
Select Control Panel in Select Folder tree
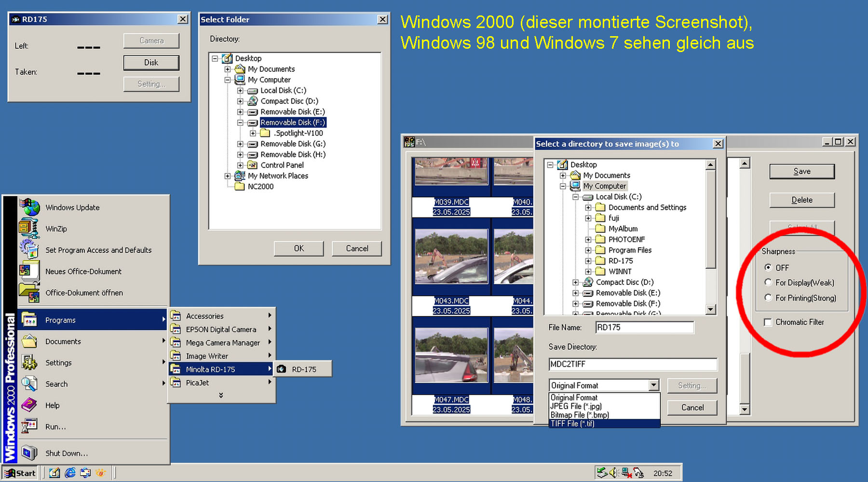[282, 165]
